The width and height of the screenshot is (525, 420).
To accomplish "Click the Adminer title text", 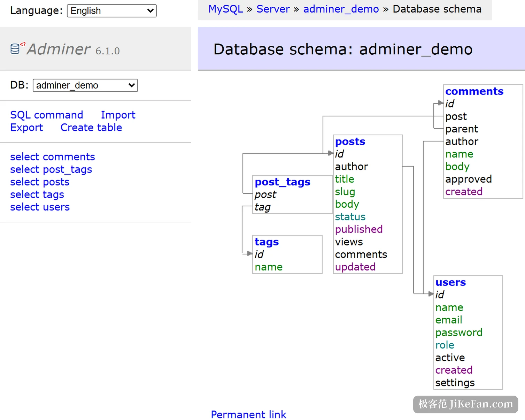I will point(59,49).
